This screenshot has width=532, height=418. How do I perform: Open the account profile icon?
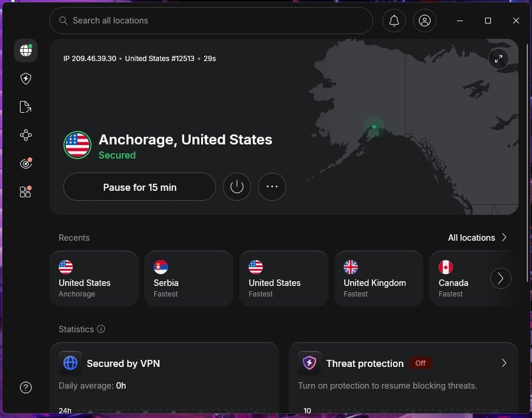click(425, 21)
